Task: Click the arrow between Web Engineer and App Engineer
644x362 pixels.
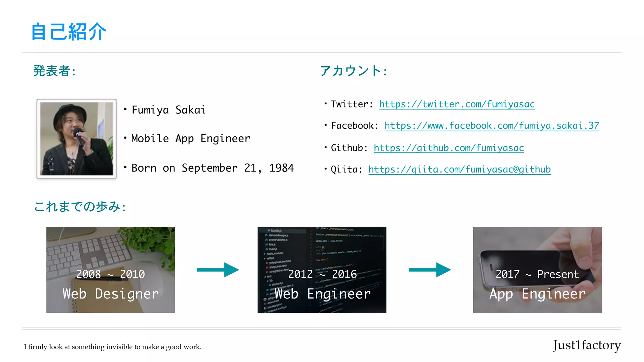Action: click(x=430, y=270)
